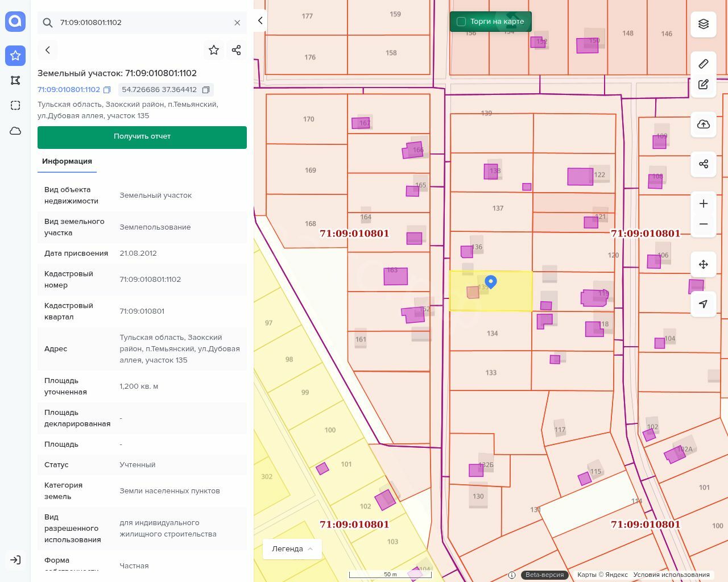Click the cadastral search input field
The image size is (728, 582).
tap(142, 23)
